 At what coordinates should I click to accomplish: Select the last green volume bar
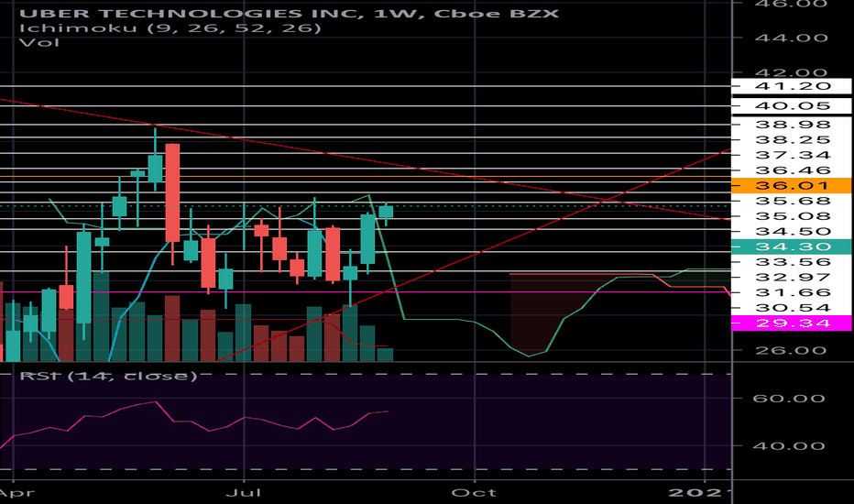(386, 355)
